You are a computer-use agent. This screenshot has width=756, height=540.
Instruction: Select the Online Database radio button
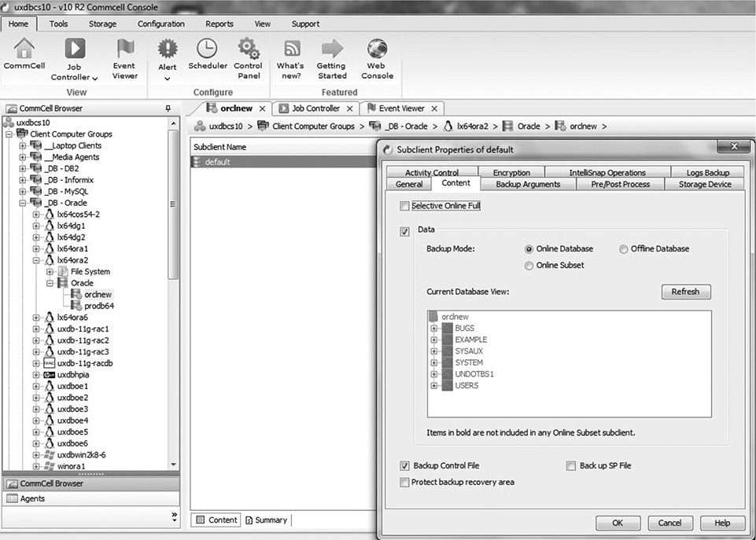[x=529, y=249]
